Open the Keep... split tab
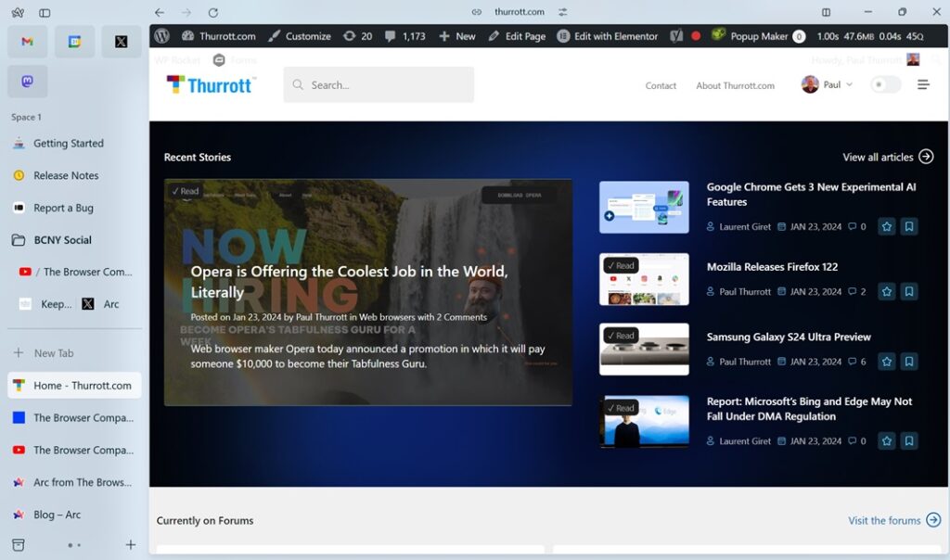 tap(46, 304)
